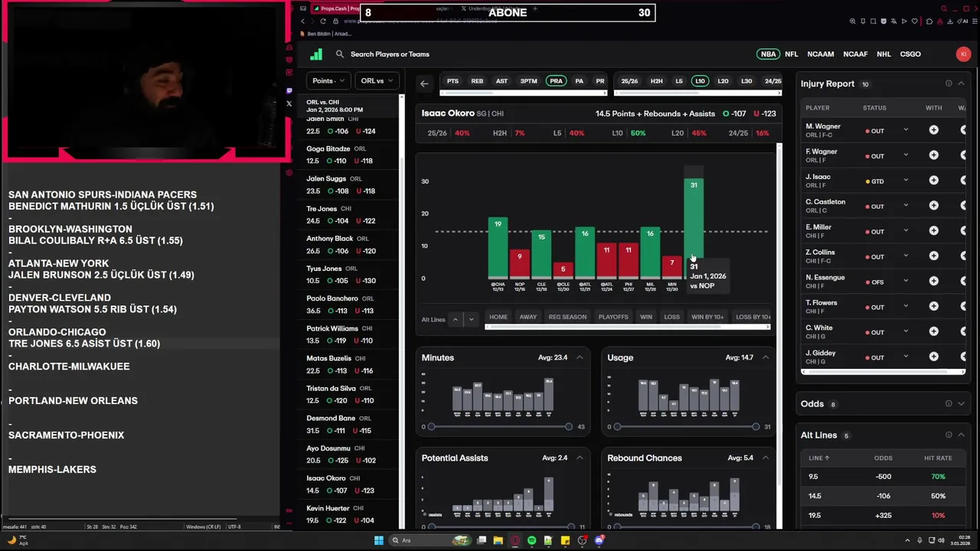Select Paolo Banchero from the props list

(x=349, y=305)
